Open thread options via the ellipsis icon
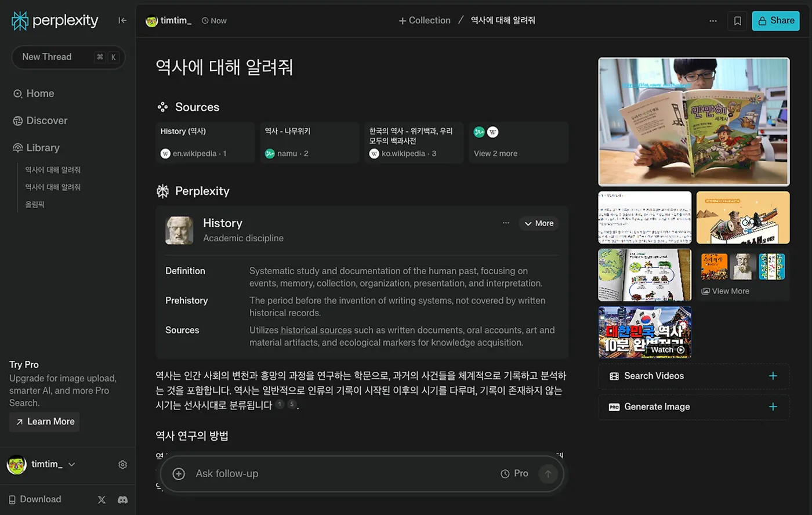812x515 pixels. [713, 20]
